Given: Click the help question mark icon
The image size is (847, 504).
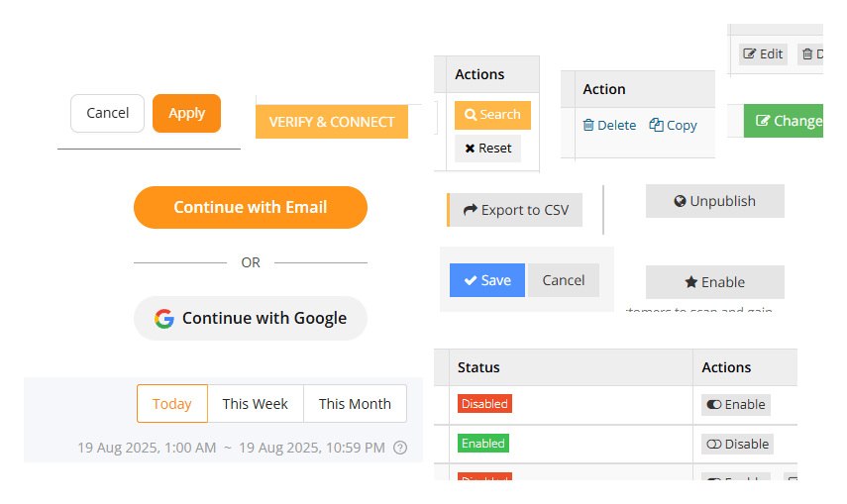Looking at the screenshot, I should pos(400,448).
